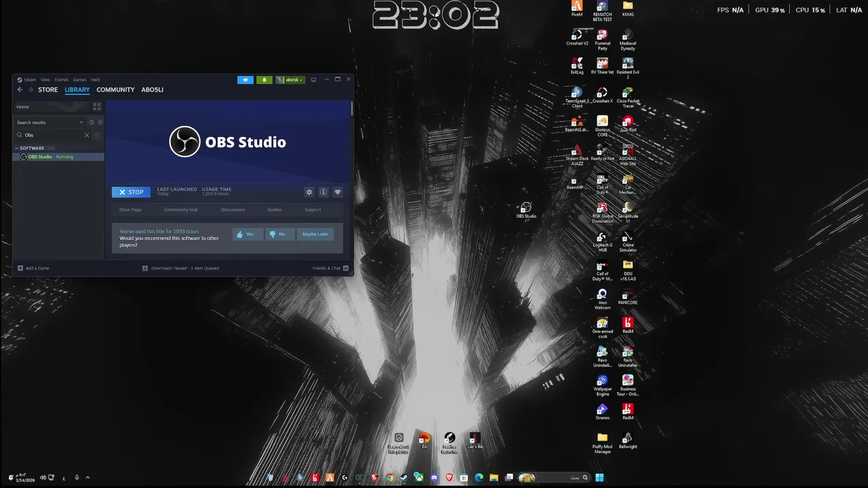868x488 pixels.
Task: Open the Help menu in Steam
Action: (x=96, y=80)
